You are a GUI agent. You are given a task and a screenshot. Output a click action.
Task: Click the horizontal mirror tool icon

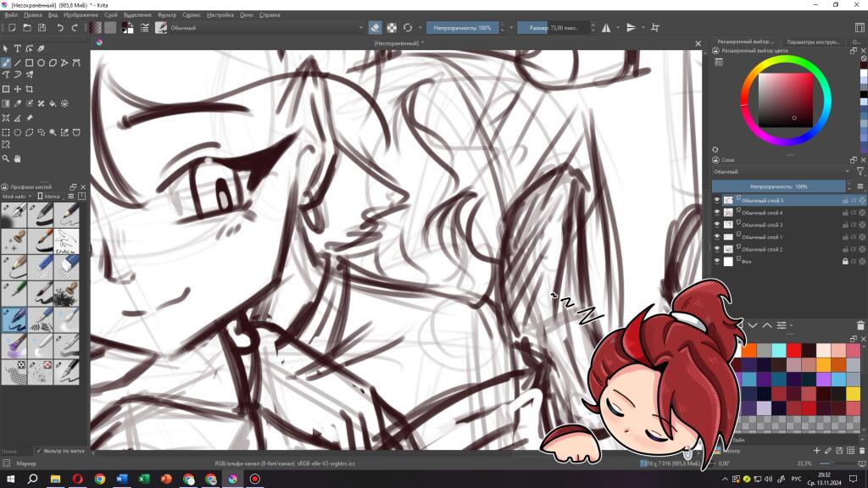pyautogui.click(x=606, y=28)
